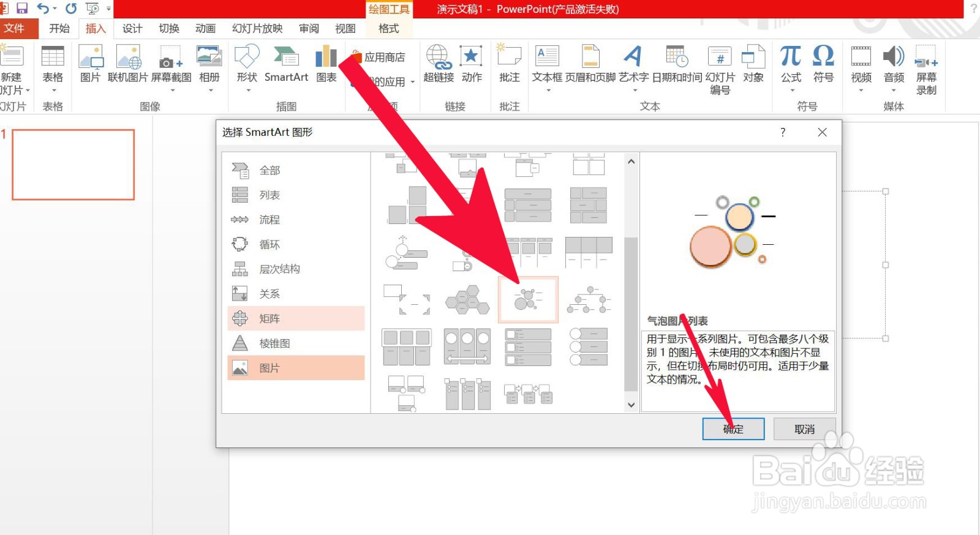
Task: Select 循环 cycle category
Action: pyautogui.click(x=296, y=244)
